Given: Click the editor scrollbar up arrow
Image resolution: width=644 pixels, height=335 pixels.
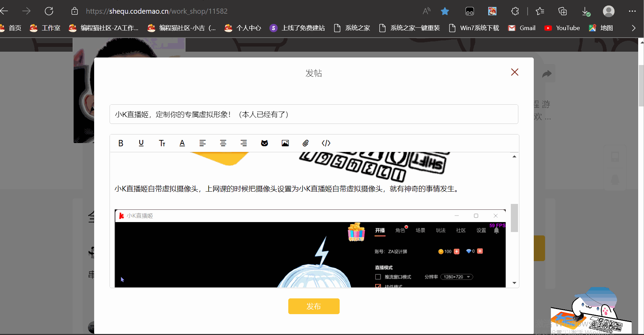Looking at the screenshot, I should click(x=514, y=156).
